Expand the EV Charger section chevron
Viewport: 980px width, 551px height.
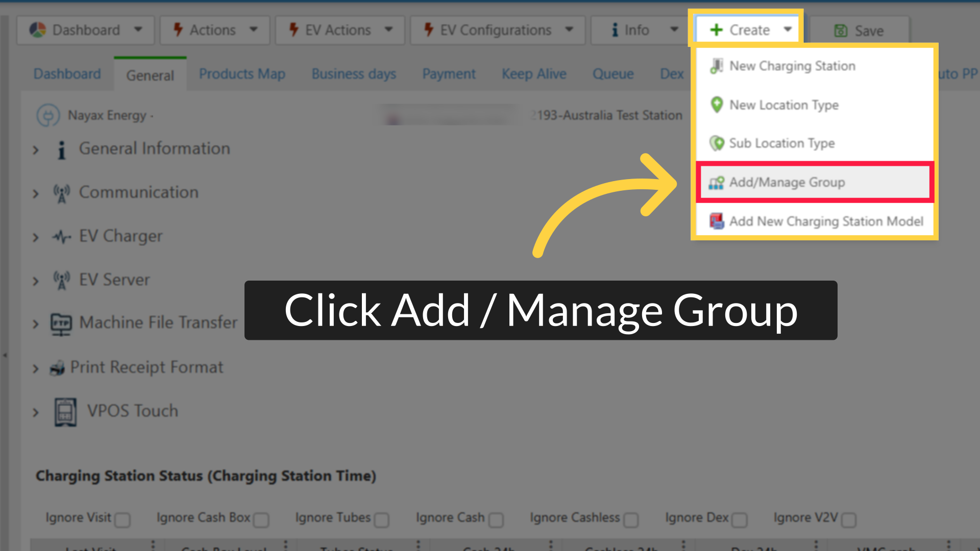point(35,238)
